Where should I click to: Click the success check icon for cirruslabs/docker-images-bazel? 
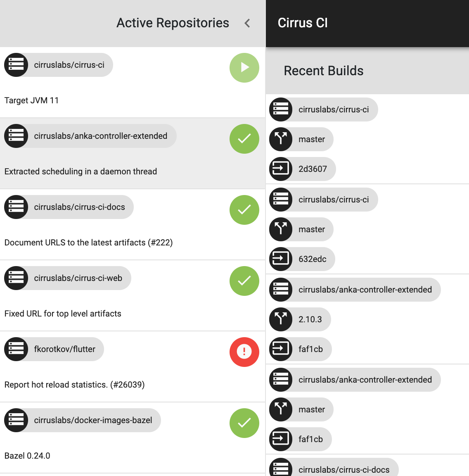click(x=244, y=423)
